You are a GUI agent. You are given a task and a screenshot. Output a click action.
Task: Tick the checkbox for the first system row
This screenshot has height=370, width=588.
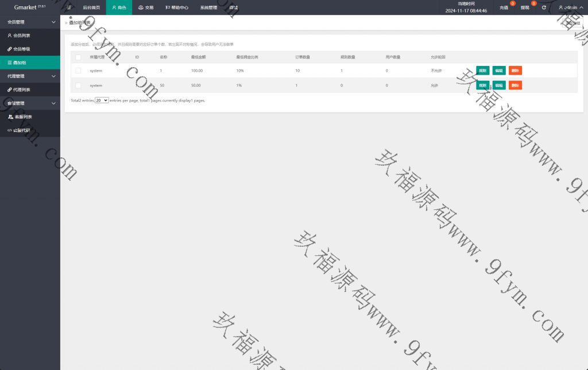pos(78,71)
